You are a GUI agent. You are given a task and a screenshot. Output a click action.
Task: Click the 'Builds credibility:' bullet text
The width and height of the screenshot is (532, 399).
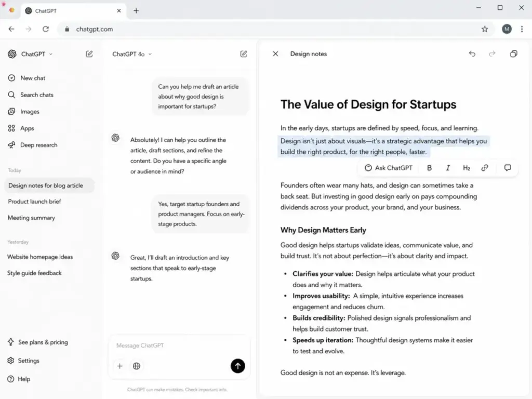318,318
